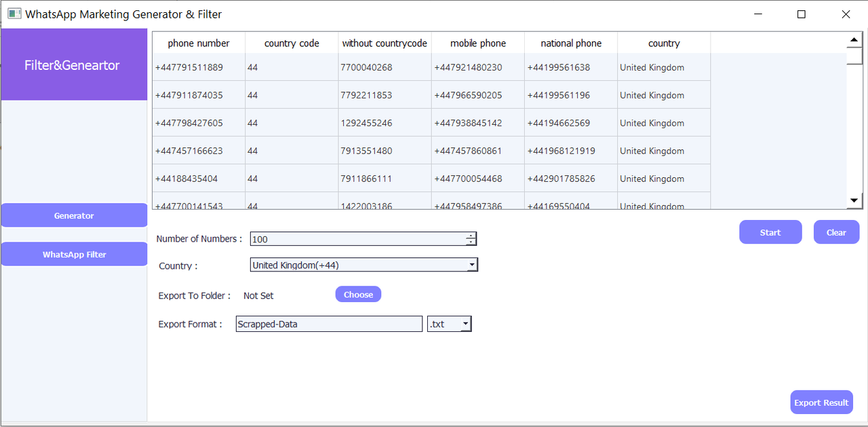
Task: Sort by phone number column header
Action: [199, 43]
